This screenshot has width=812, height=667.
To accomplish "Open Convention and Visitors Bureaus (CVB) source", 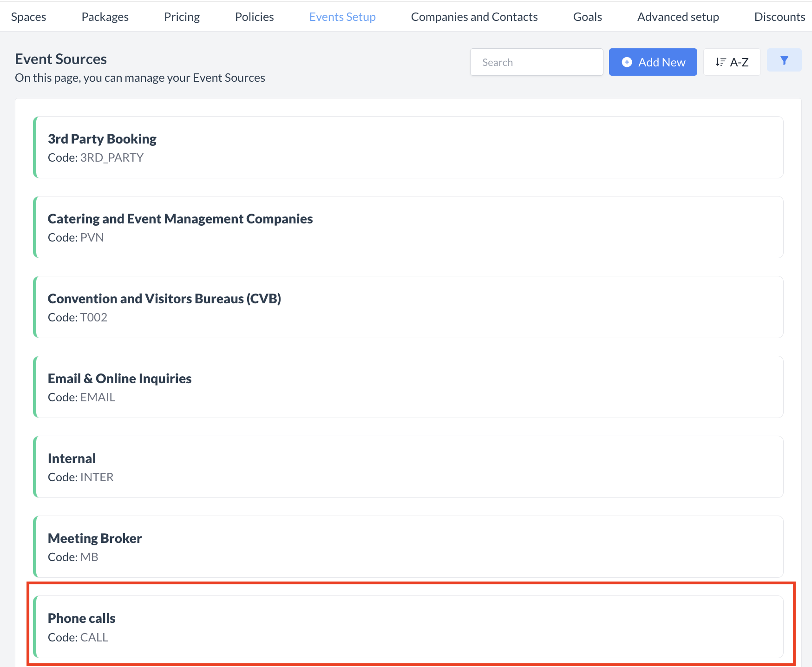I will 409,307.
